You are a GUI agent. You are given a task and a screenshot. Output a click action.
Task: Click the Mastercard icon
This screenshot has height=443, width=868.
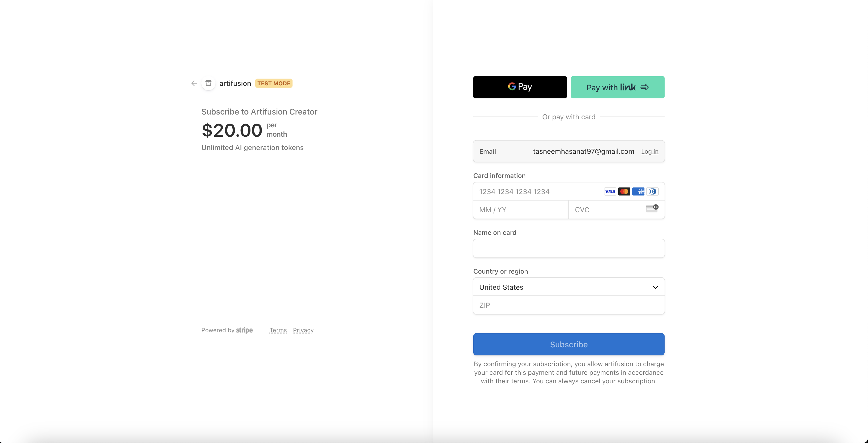[624, 191]
